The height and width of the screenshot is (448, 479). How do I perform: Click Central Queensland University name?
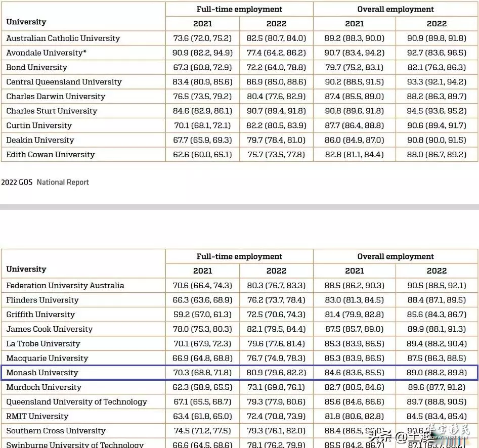(x=64, y=82)
